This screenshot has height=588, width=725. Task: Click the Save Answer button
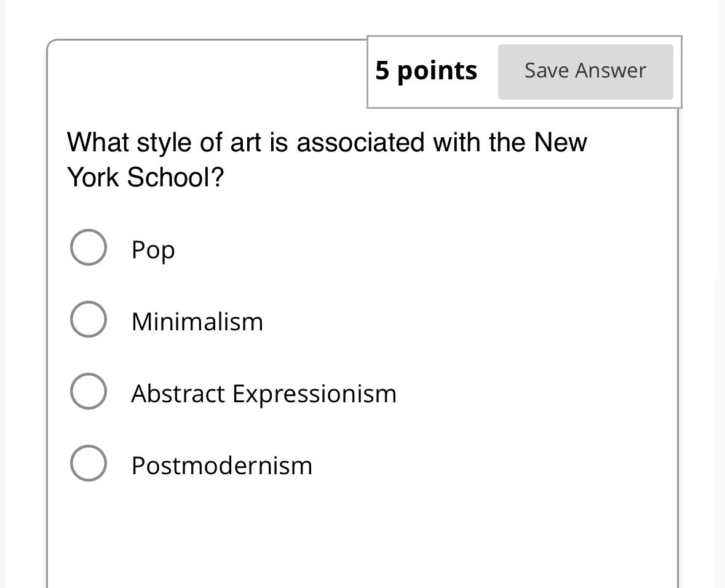click(585, 71)
